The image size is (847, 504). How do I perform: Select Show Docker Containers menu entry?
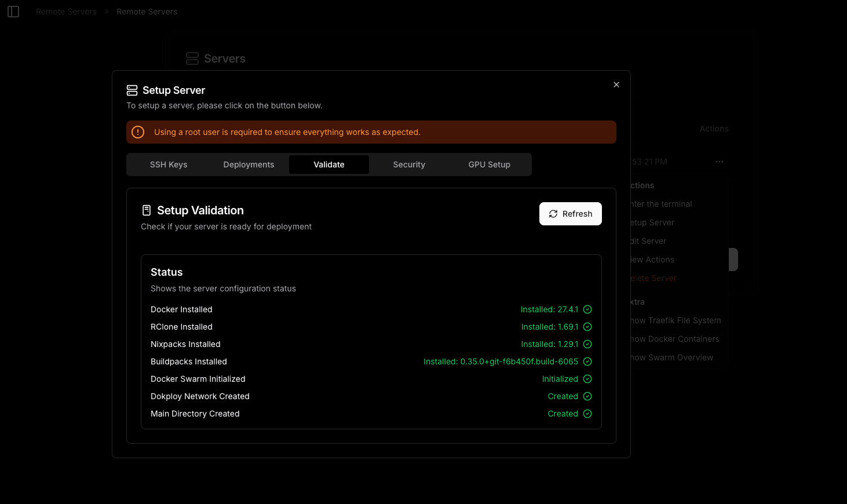(675, 339)
